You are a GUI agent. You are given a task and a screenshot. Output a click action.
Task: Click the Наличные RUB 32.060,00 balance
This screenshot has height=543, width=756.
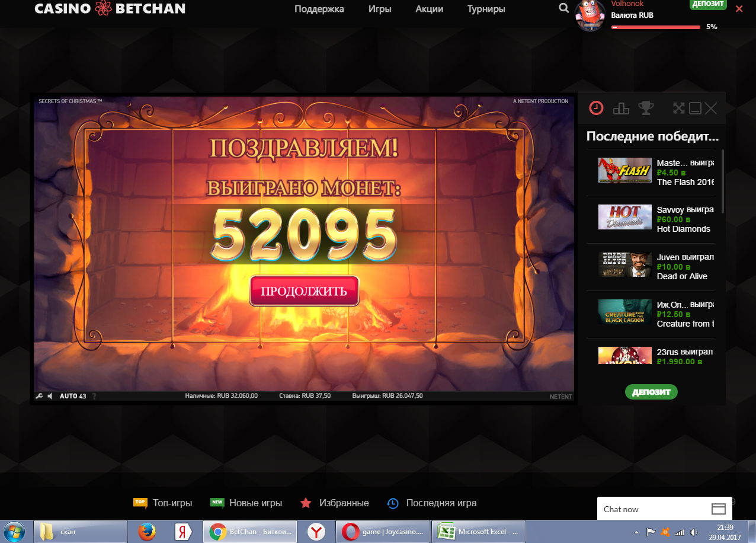pos(221,395)
